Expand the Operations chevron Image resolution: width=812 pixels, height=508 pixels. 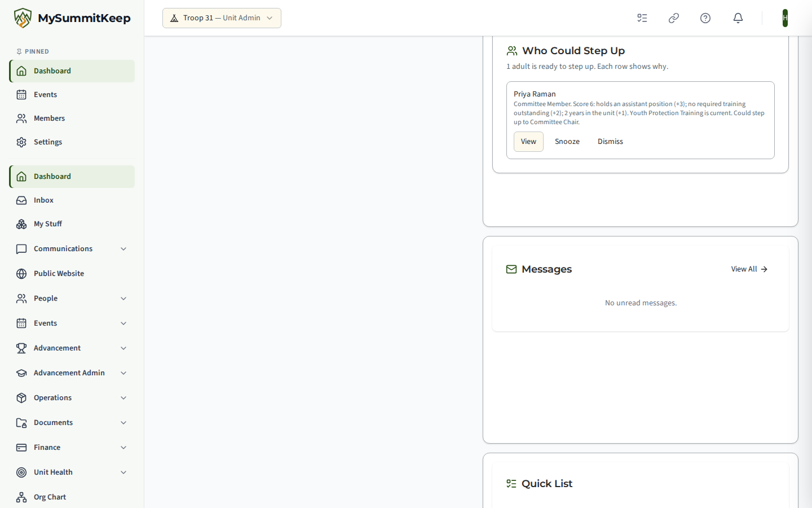pos(123,398)
